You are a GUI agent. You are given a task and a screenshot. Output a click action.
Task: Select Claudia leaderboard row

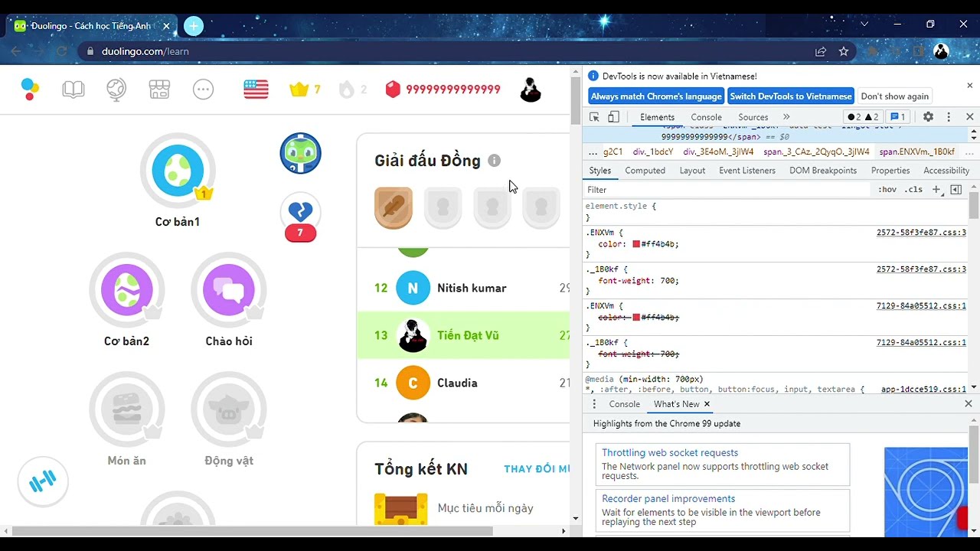click(464, 383)
